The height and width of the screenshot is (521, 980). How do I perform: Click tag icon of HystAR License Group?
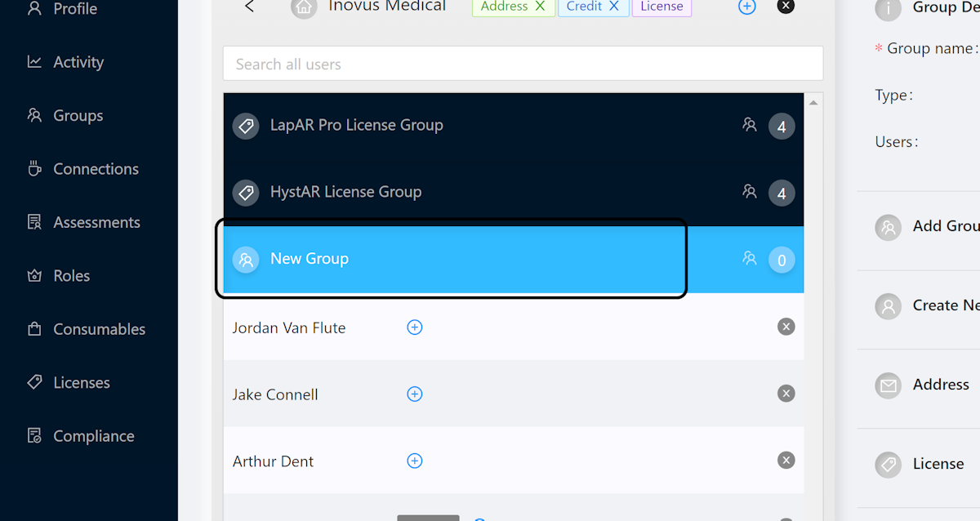click(x=246, y=193)
